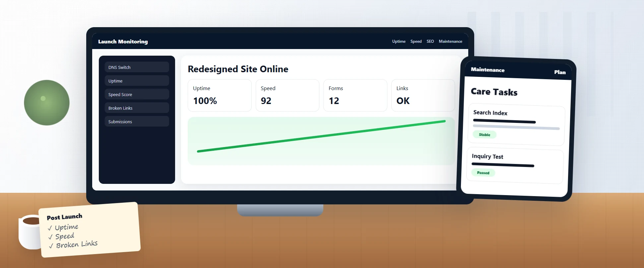644x268 pixels.
Task: Click the Speed 92 stat card
Action: click(287, 95)
